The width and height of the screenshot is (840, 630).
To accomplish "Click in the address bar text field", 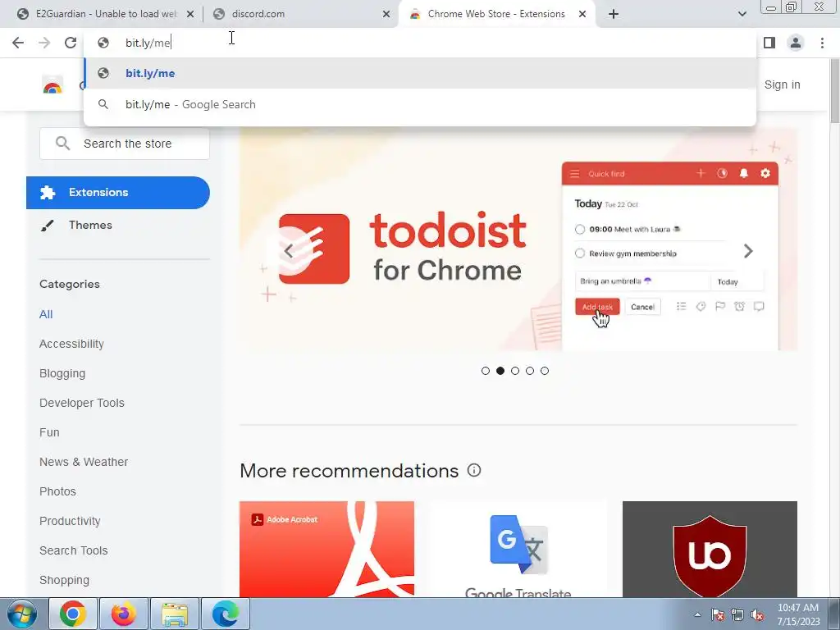I will pyautogui.click(x=420, y=43).
